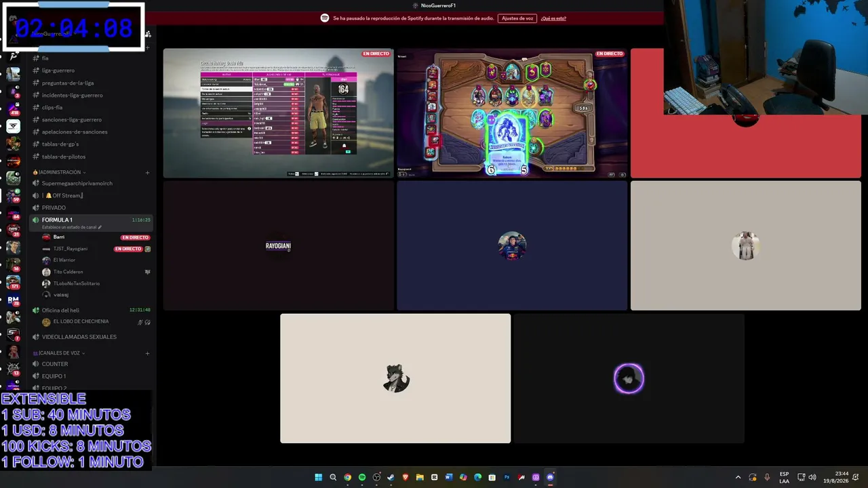This screenshot has height=488, width=868.
Task: Watch the GTA stream thumbnail
Action: tap(278, 113)
